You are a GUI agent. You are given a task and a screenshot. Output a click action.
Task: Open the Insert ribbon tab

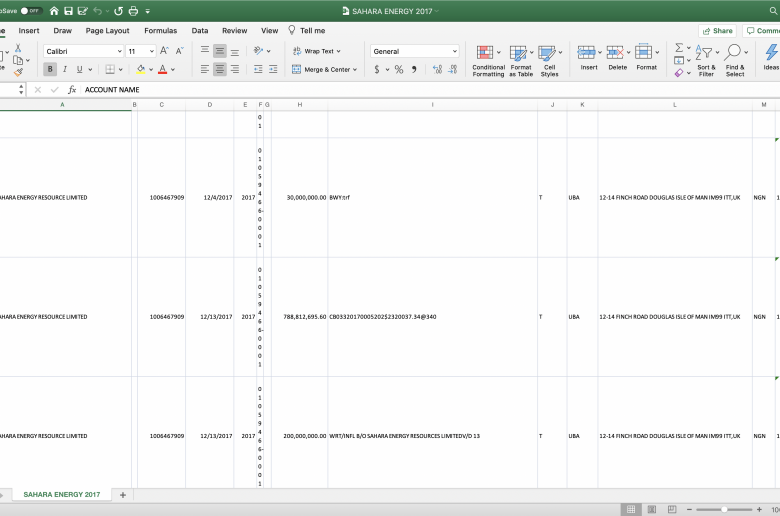click(x=29, y=30)
